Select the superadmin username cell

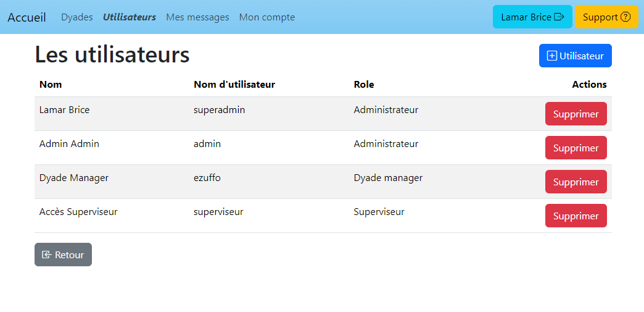pyautogui.click(x=219, y=110)
